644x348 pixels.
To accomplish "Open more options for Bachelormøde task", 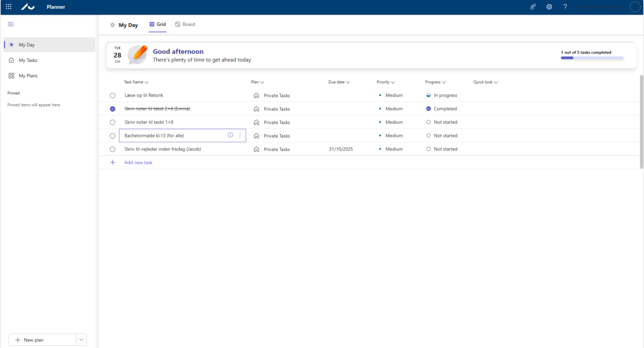I will 240,135.
